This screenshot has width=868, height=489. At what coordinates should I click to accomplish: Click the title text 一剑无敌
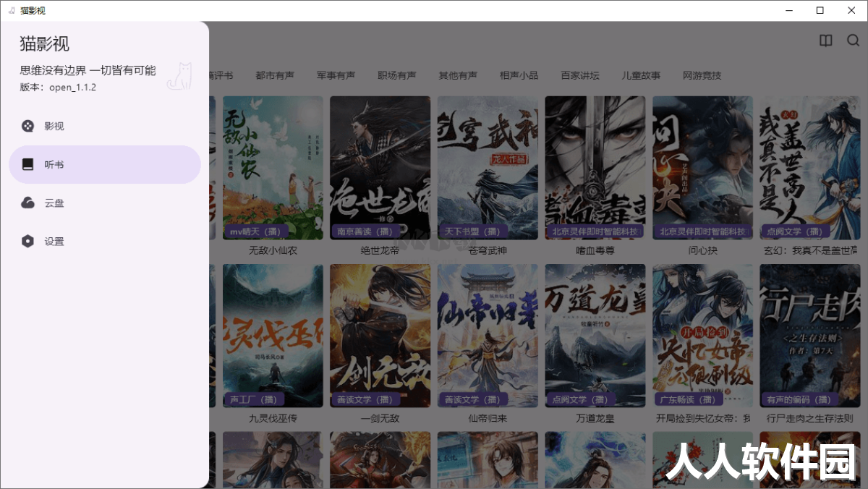(x=380, y=418)
